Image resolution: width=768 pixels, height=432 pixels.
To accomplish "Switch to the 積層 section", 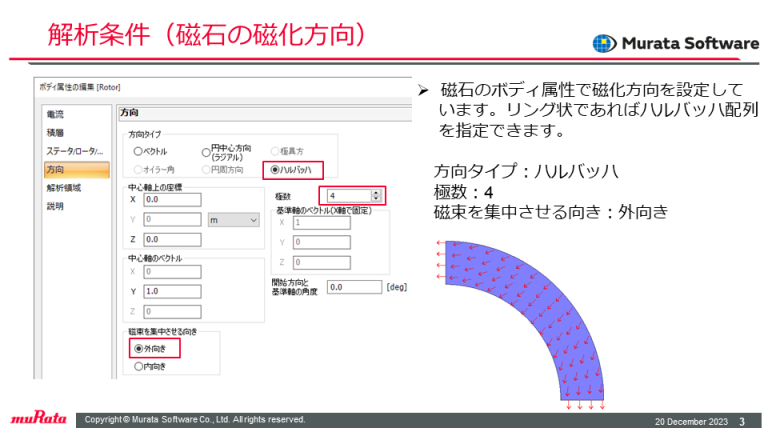I will pos(56,133).
